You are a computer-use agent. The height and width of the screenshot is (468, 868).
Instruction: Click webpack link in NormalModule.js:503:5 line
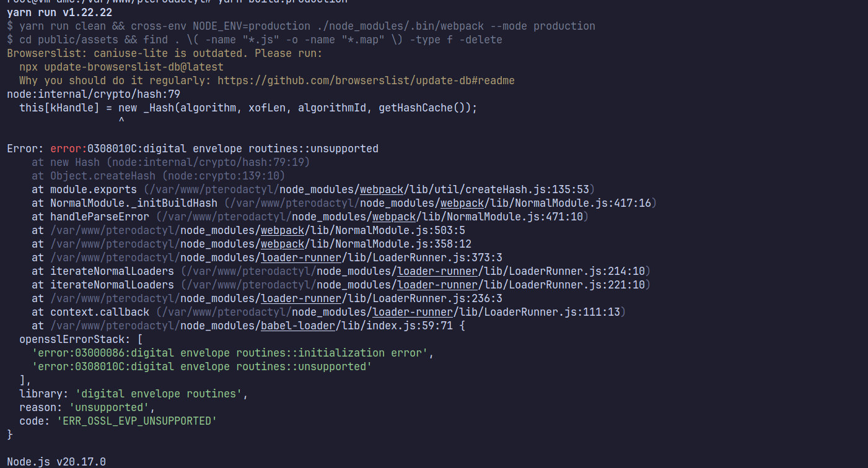coord(283,230)
